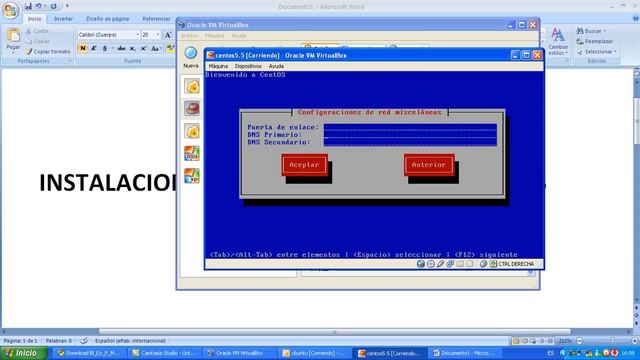Click Página: 1 de 1 in status bar

(x=20, y=341)
